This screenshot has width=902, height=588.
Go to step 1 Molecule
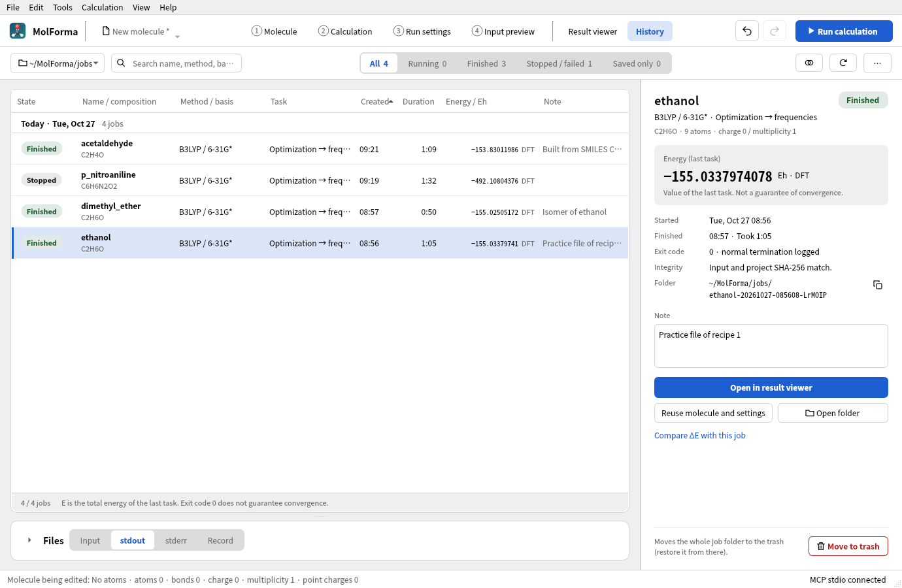275,31
